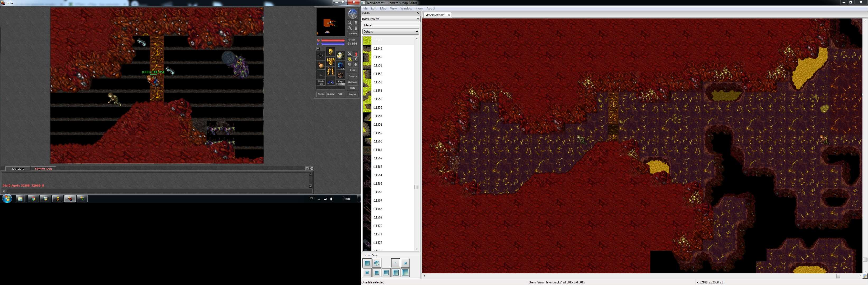Toggle the chat speaker volume icon
The width and height of the screenshot is (868, 285).
click(x=4, y=191)
